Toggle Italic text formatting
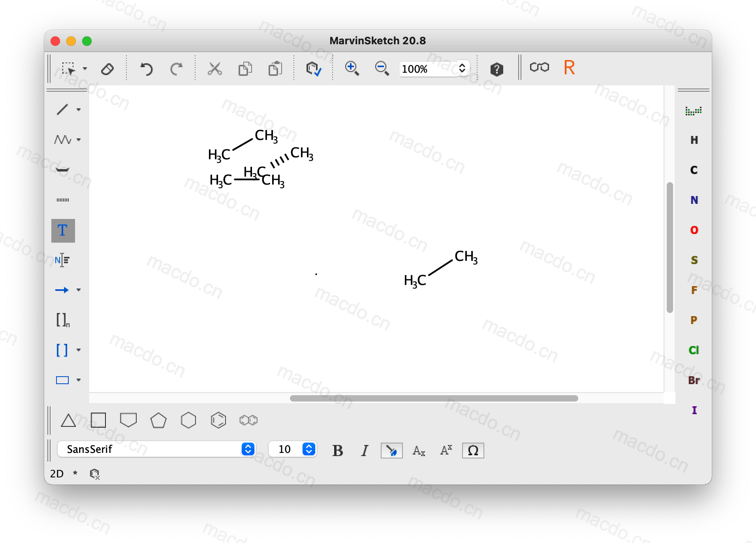 [365, 451]
